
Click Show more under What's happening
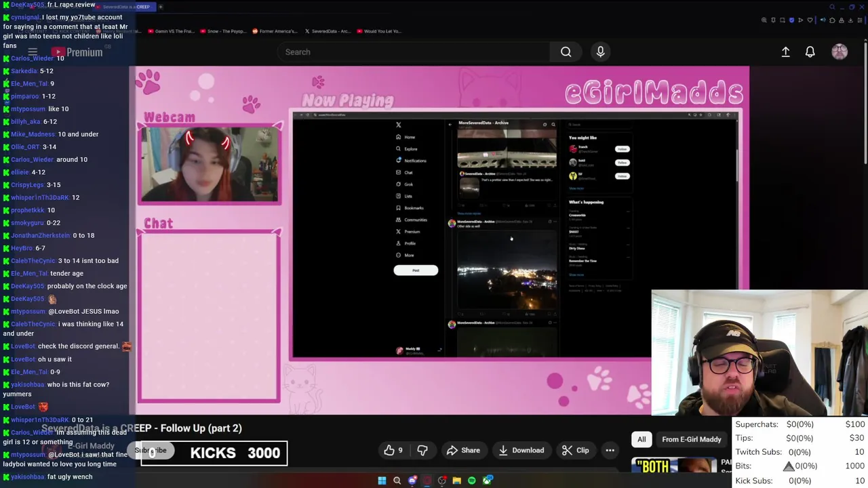pyautogui.click(x=576, y=274)
